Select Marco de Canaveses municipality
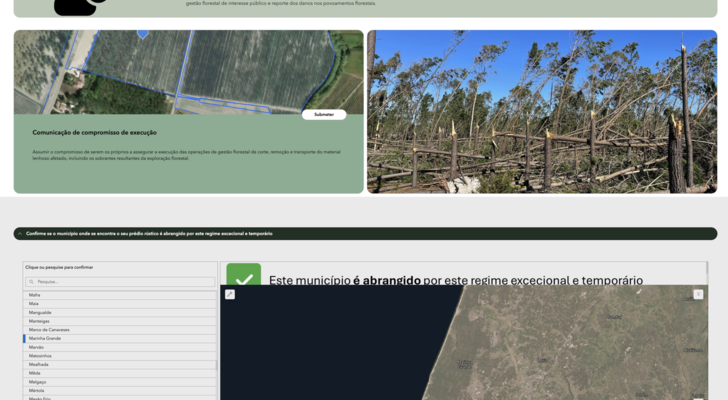 coord(49,330)
